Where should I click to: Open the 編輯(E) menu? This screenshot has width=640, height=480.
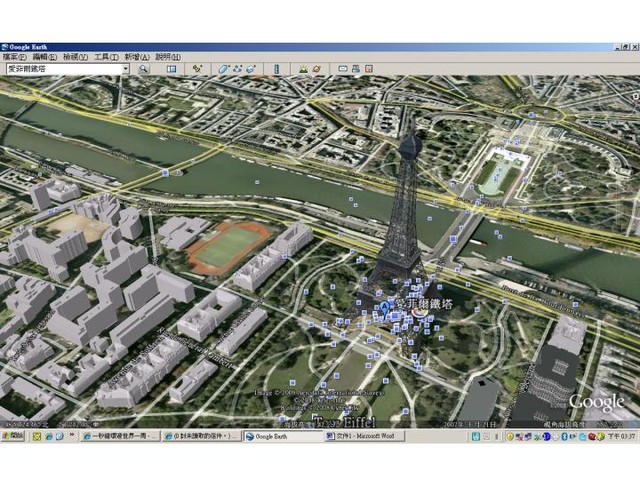pyautogui.click(x=45, y=57)
